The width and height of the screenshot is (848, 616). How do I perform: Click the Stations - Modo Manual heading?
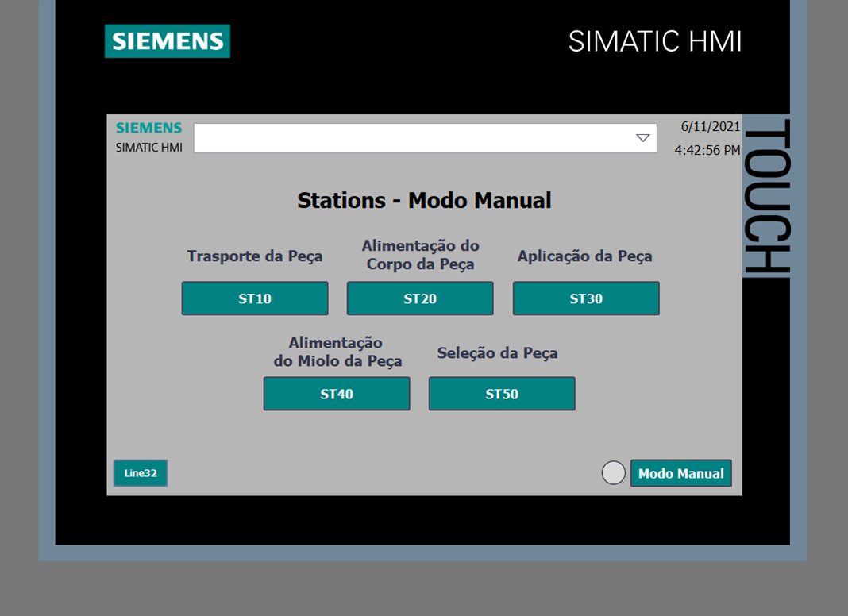424,201
